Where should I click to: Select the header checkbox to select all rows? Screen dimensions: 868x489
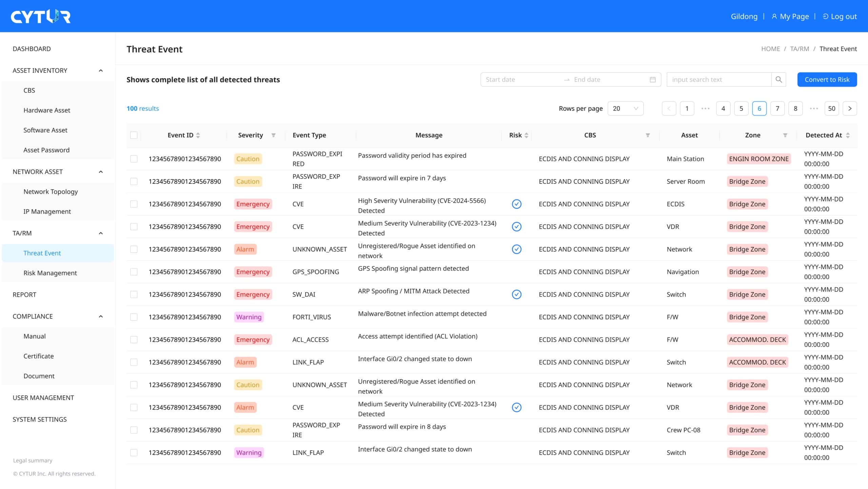(134, 135)
